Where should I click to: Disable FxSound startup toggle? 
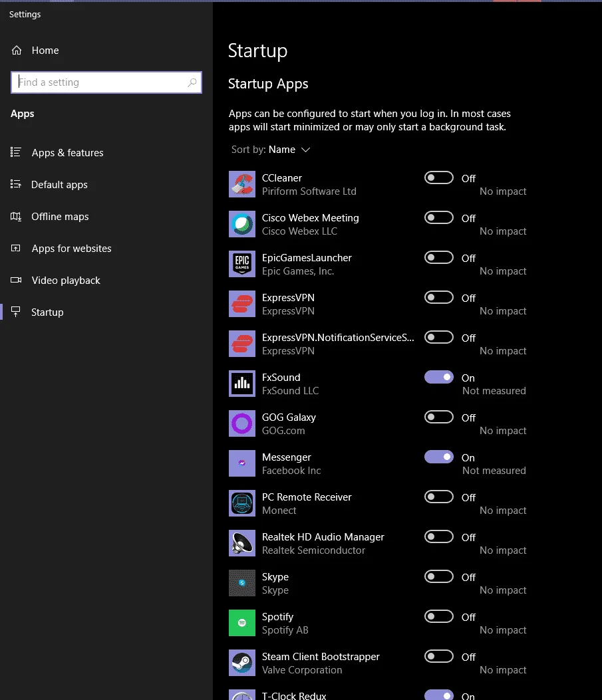click(x=438, y=377)
